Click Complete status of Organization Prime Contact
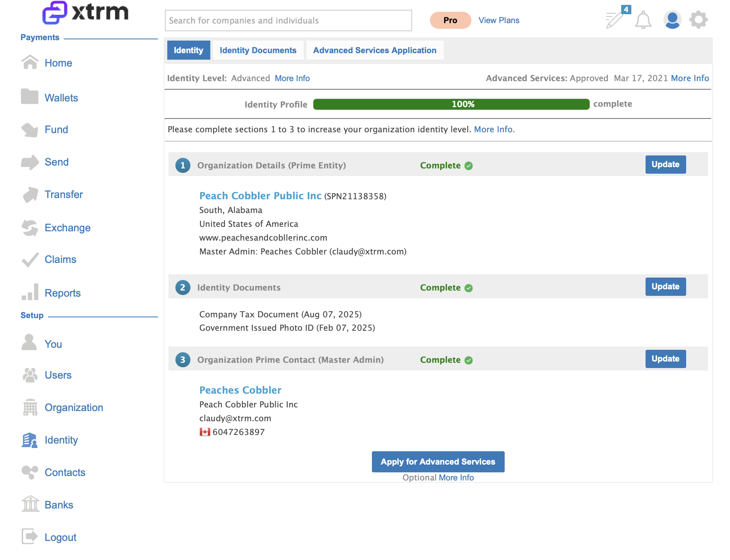This screenshot has height=560, width=730. [x=446, y=360]
